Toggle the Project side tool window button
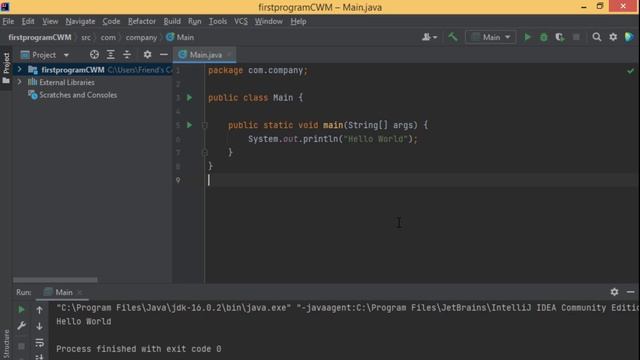This screenshot has width=640, height=360. (6, 68)
